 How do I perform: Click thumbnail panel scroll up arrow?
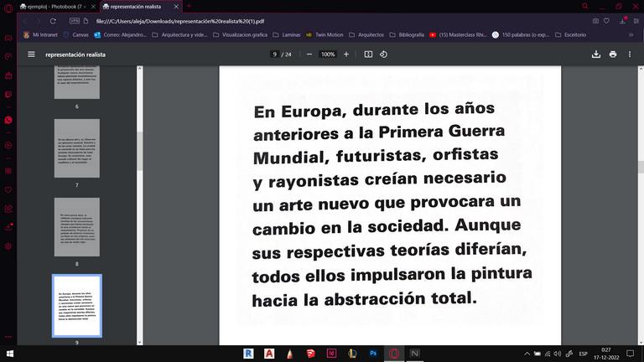(140, 69)
